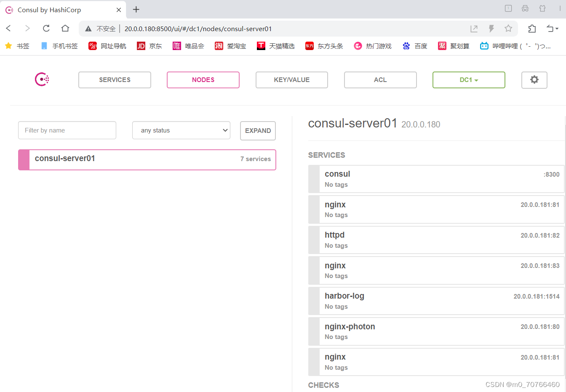Open the extensions puzzle icon
Screen dimensions: 566x392
pyautogui.click(x=532, y=29)
